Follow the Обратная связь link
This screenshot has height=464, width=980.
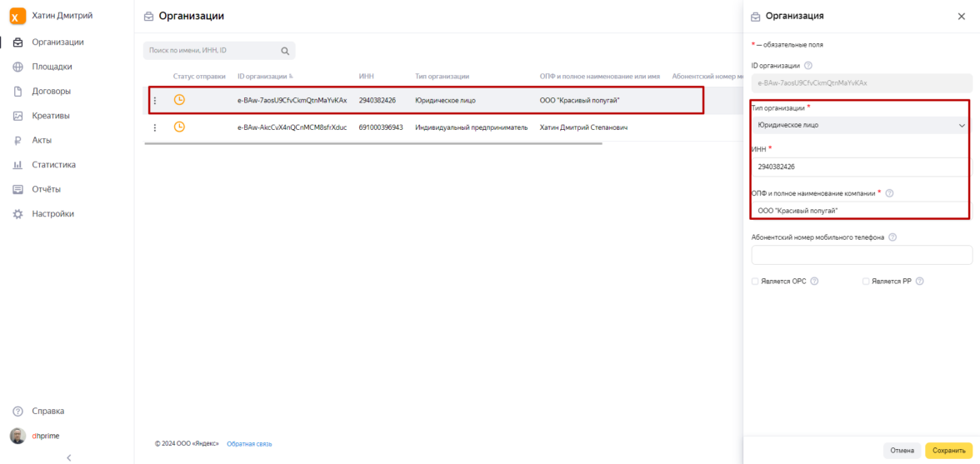tap(249, 444)
